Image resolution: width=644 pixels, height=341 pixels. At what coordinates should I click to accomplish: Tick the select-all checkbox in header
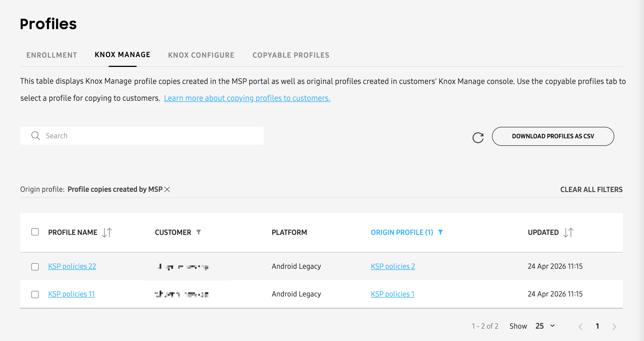pyautogui.click(x=35, y=232)
